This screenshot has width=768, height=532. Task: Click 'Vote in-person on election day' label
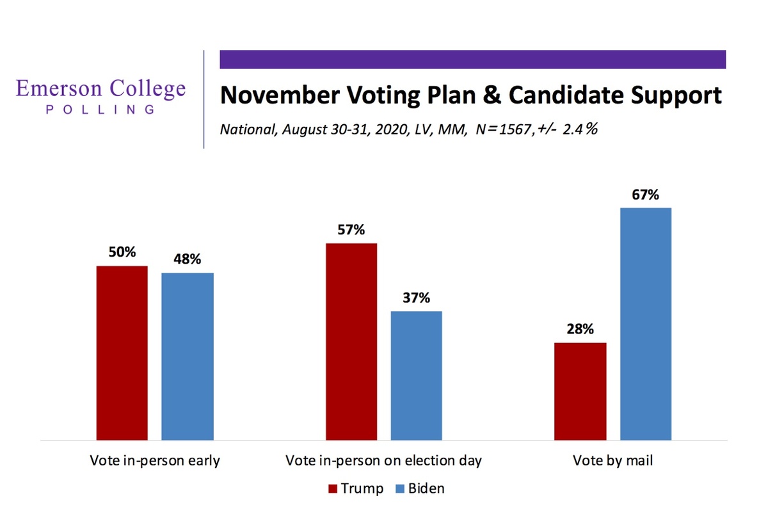(383, 460)
